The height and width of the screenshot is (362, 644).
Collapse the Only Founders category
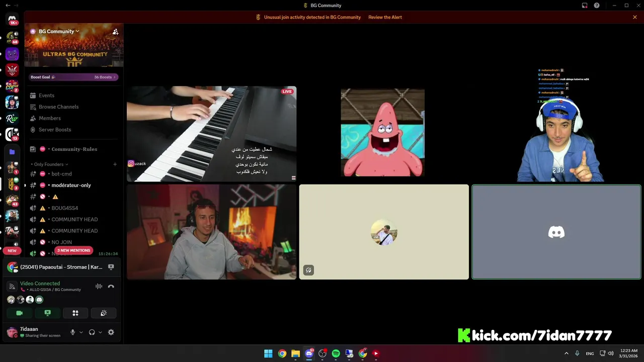click(50, 164)
